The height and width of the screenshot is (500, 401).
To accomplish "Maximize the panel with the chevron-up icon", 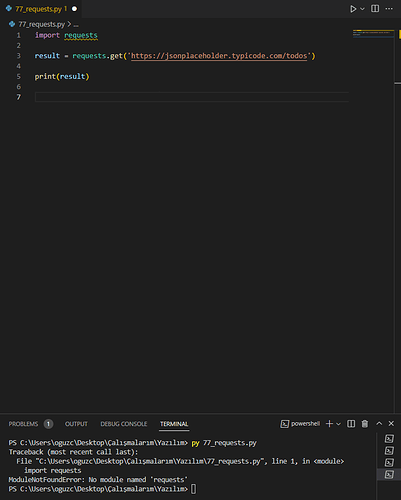I will 379,424.
